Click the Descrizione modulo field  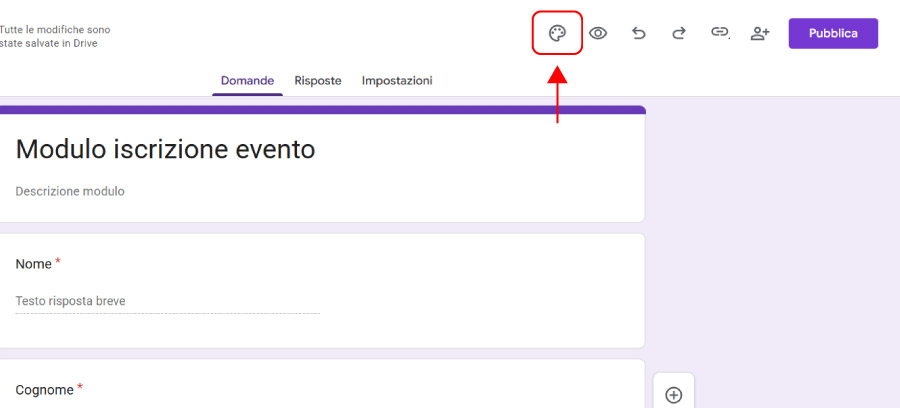pos(70,191)
